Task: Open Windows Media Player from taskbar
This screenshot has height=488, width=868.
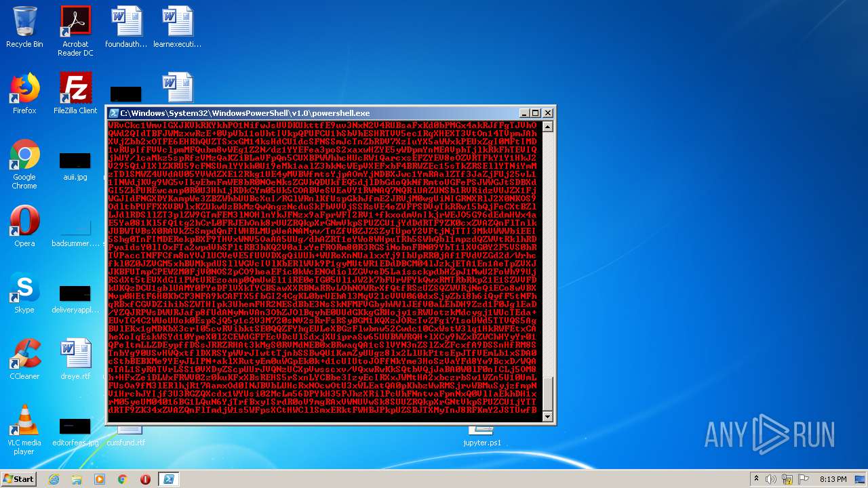Action: (x=100, y=479)
